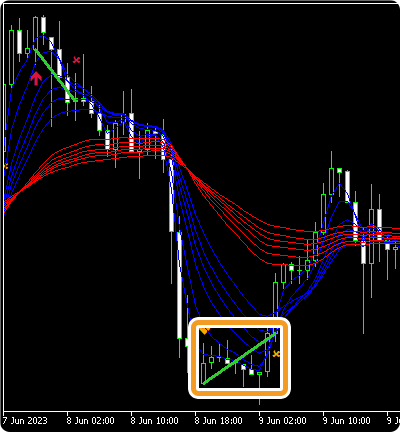Image resolution: width=400 pixels, height=432 pixels.
Task: Click the 8 Jun 02:00 time label
Action: [90, 421]
